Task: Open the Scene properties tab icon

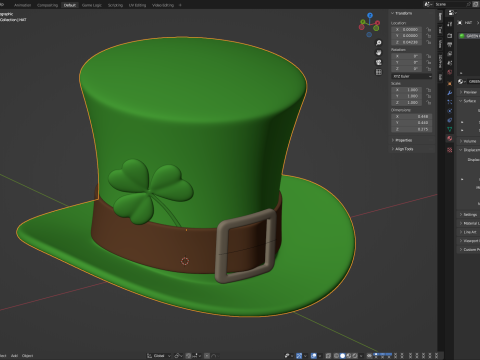Action: click(450, 63)
